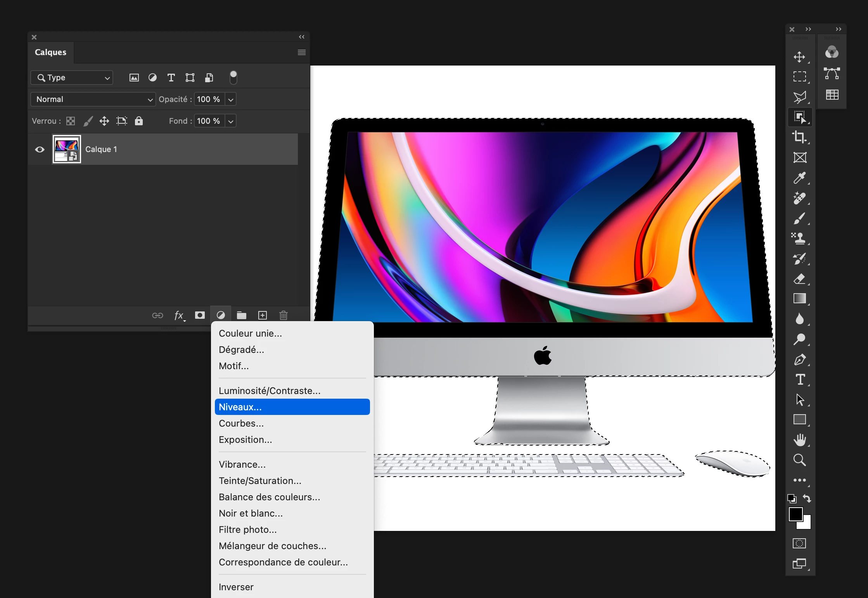Open the Type filter dropdown
The height and width of the screenshot is (598, 868).
[x=72, y=78]
